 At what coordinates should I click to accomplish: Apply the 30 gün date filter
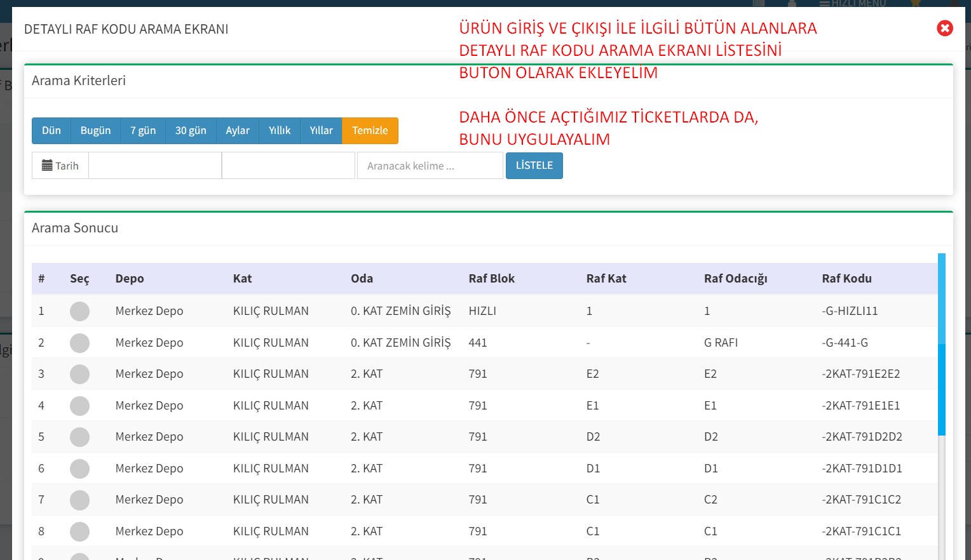[191, 131]
